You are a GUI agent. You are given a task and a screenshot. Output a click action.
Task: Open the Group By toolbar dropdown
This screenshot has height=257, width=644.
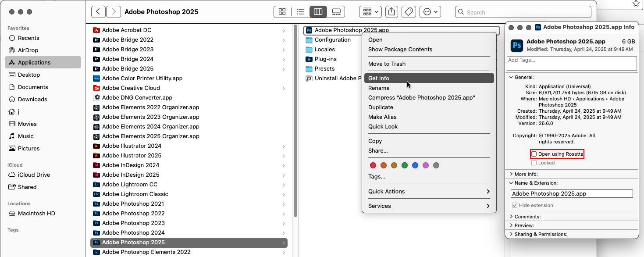[x=370, y=12]
